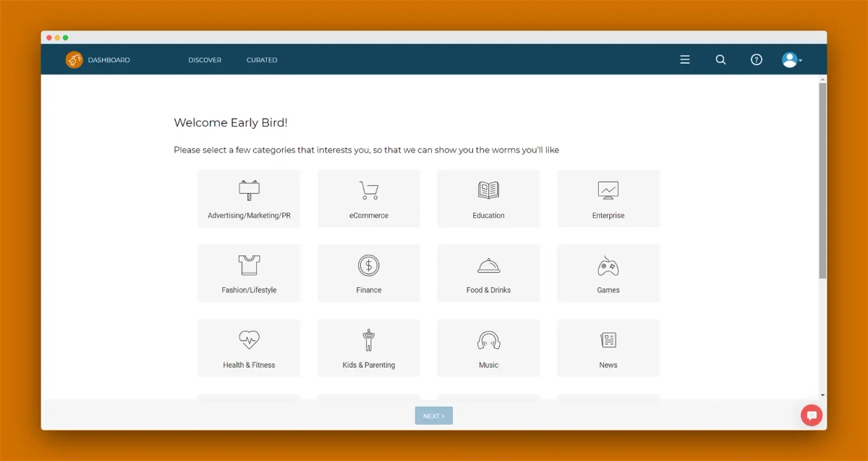Pick the Finance dollar coin icon
The image size is (868, 461).
pos(369,266)
